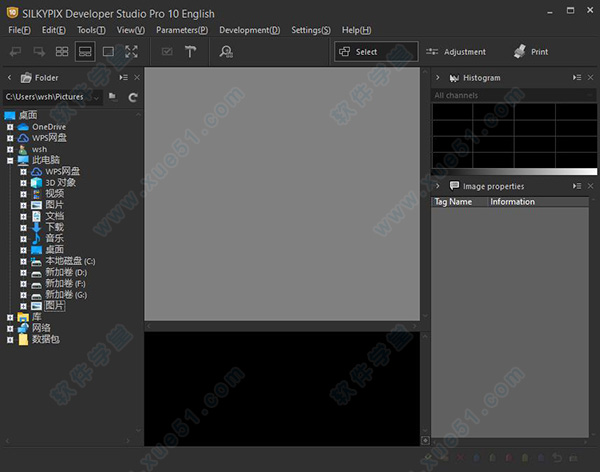Screen dimensions: 600x472
Task: Open the Help menu
Action: pyautogui.click(x=356, y=30)
